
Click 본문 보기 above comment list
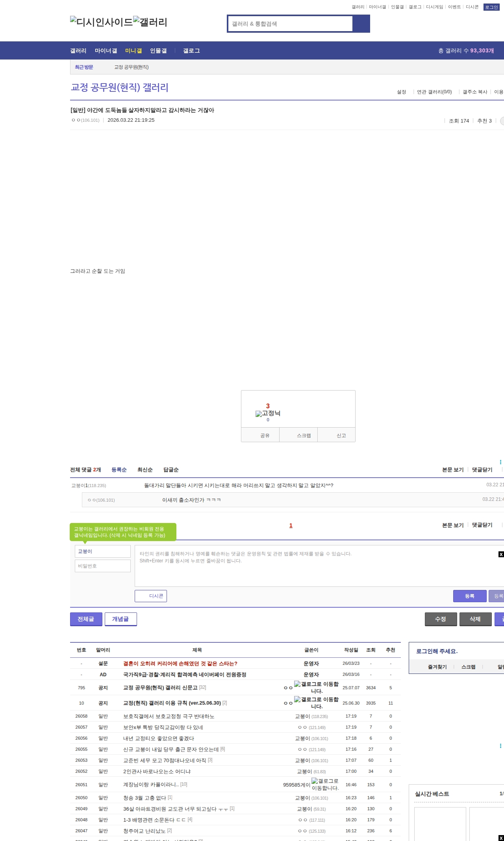[453, 470]
